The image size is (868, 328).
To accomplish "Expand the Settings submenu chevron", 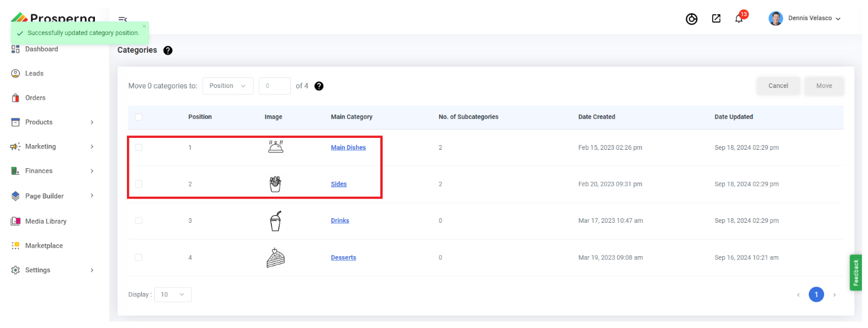I will click(92, 270).
